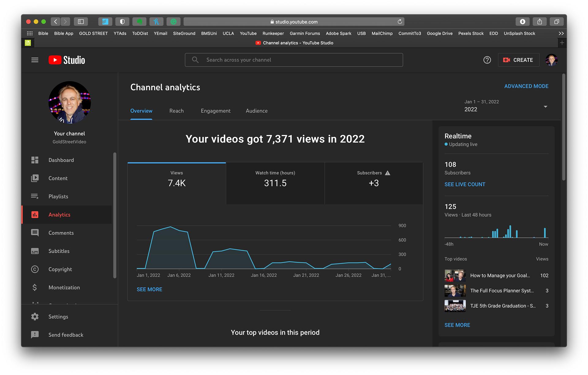Open Comments from the sidebar
This screenshot has height=375, width=588.
pyautogui.click(x=35, y=233)
